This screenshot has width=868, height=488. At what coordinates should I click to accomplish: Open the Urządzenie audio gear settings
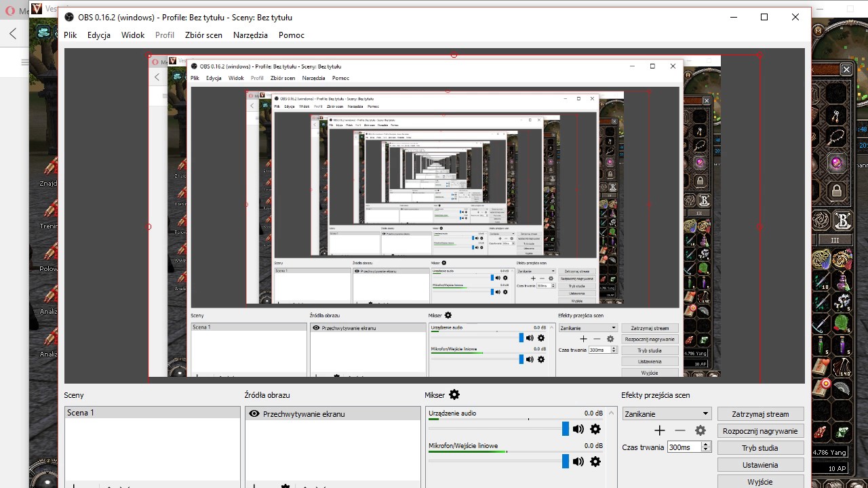click(x=595, y=429)
